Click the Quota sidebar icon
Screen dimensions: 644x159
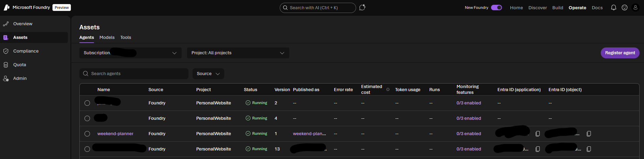[6, 65]
